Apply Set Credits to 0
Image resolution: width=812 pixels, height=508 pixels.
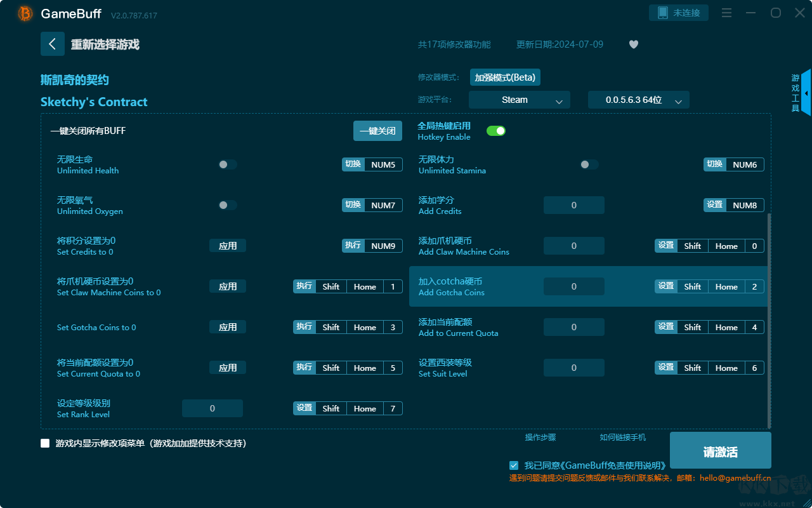tap(227, 246)
